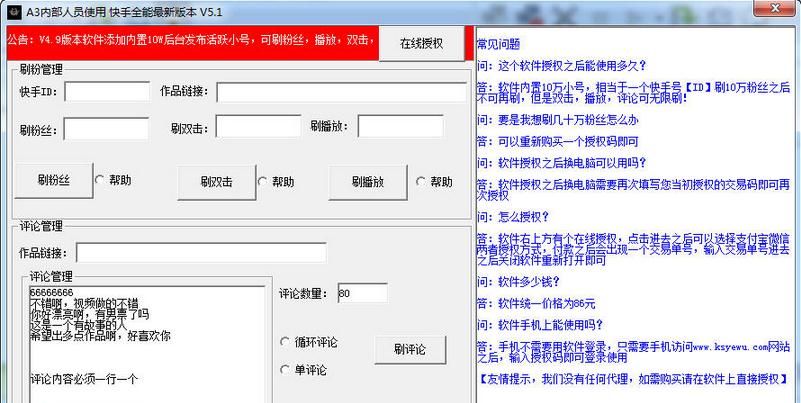The height and width of the screenshot is (403, 801).
Task: Click 评论数量 field showing 80
Action: point(362,293)
